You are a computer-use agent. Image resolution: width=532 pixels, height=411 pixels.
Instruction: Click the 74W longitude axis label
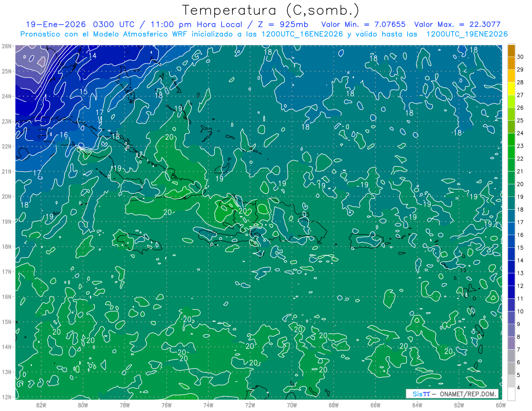[x=208, y=405]
